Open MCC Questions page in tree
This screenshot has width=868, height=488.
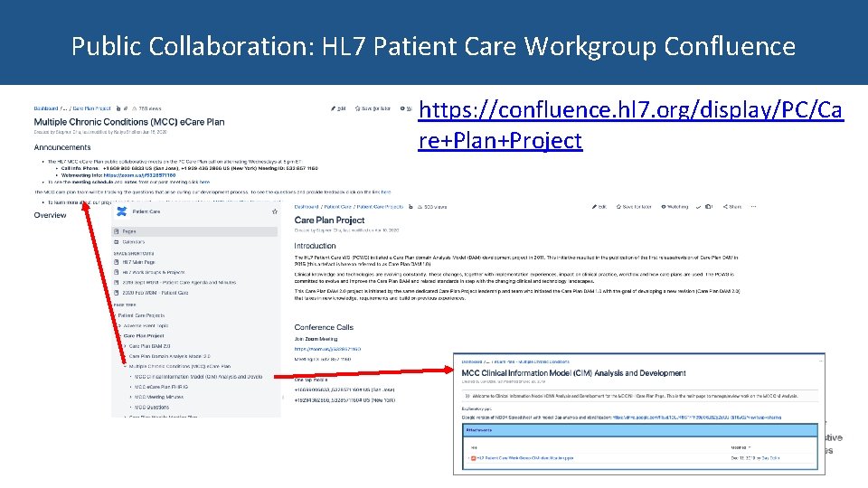coord(152,408)
